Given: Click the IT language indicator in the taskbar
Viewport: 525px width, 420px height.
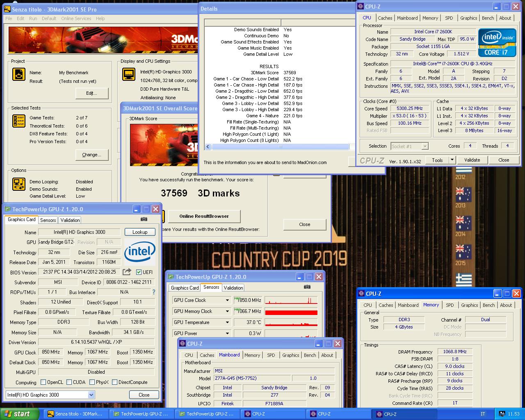Looking at the screenshot, I should (483, 414).
